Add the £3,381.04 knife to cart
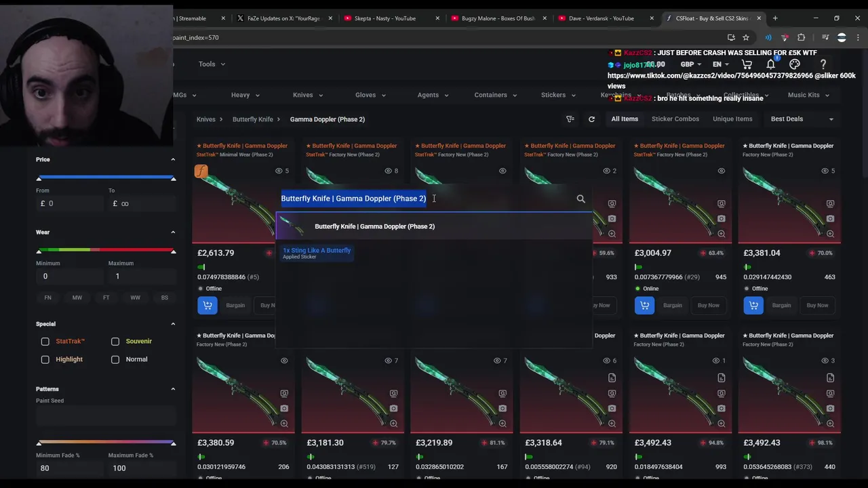Viewport: 868px width, 488px height. 753,306
